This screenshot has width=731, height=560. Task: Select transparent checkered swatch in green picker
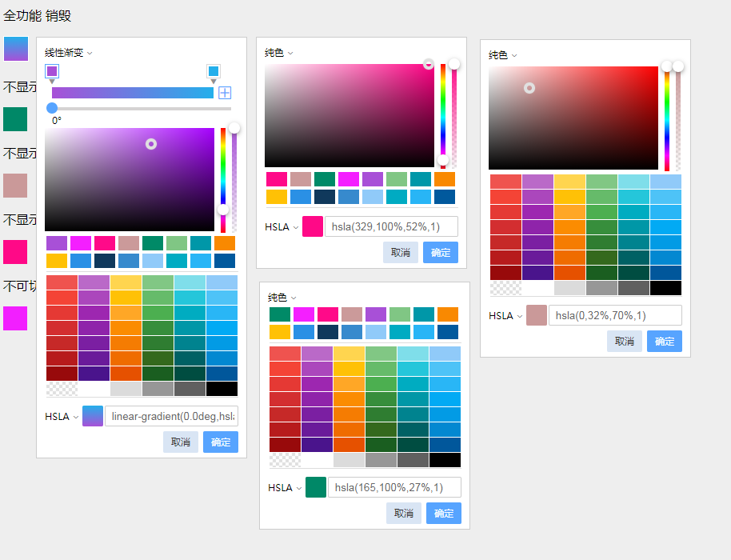pyautogui.click(x=285, y=460)
